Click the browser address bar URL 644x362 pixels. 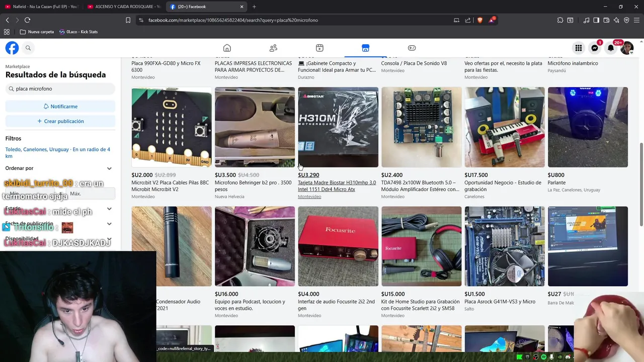233,20
